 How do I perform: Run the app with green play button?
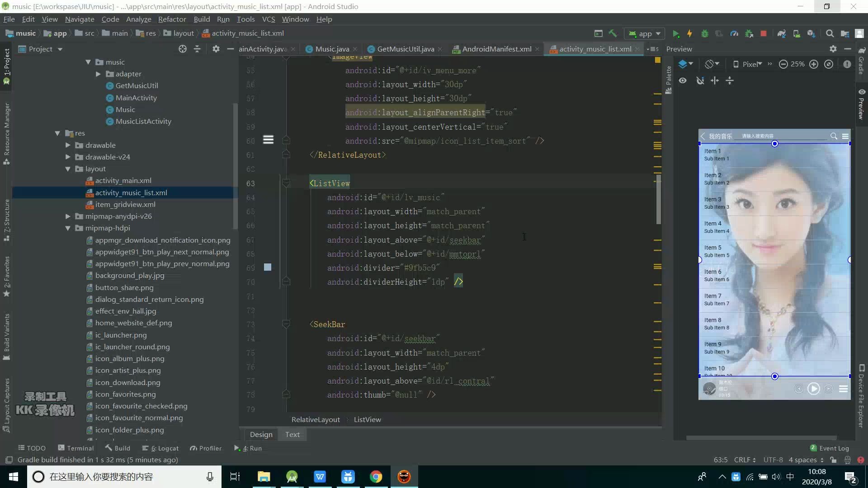(676, 33)
